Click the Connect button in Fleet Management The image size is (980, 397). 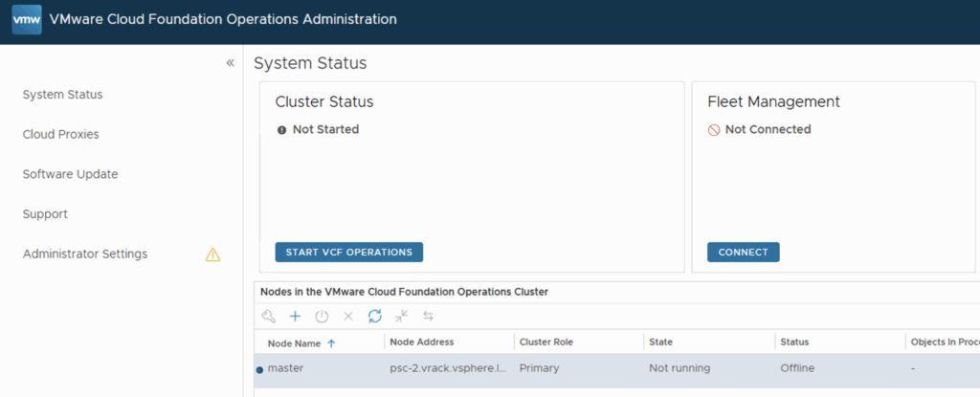[743, 253]
